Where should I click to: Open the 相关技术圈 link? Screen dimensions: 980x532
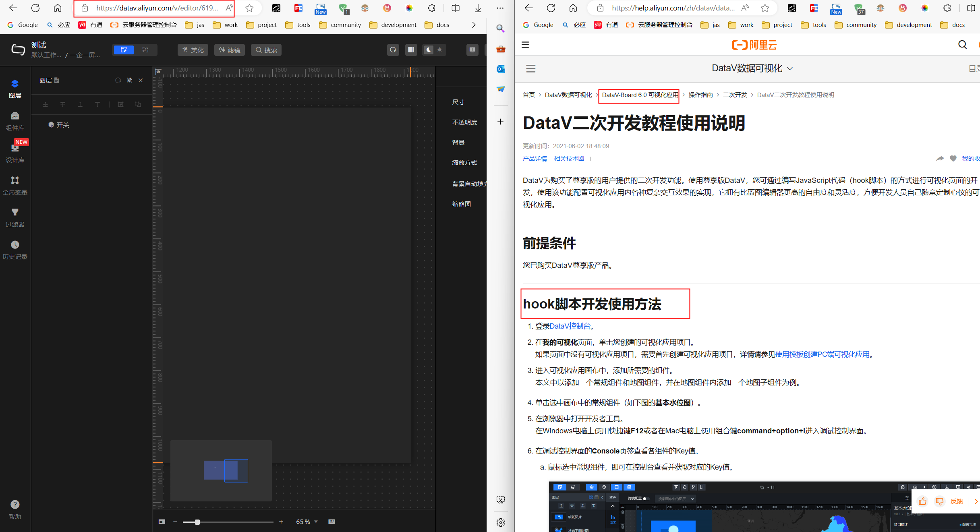click(569, 158)
